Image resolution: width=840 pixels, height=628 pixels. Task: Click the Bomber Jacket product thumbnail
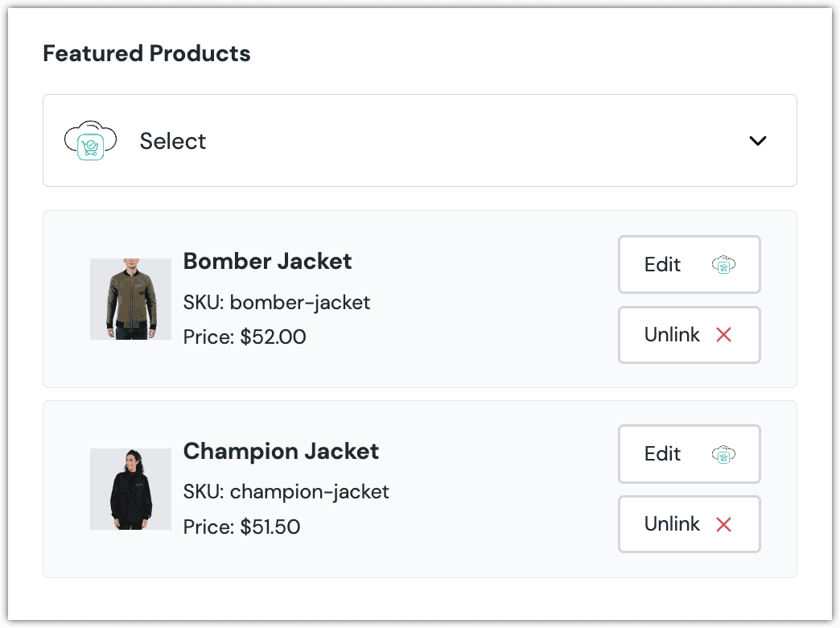tap(130, 299)
